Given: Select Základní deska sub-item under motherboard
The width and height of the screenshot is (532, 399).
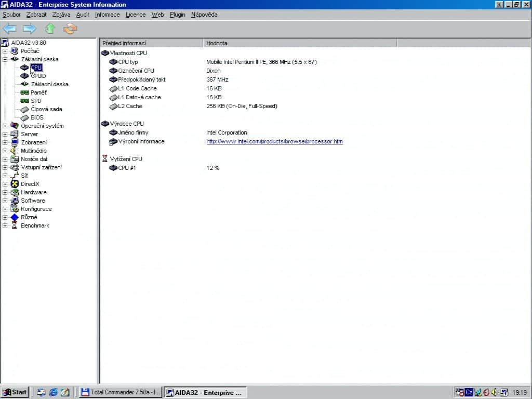Looking at the screenshot, I should coord(49,84).
